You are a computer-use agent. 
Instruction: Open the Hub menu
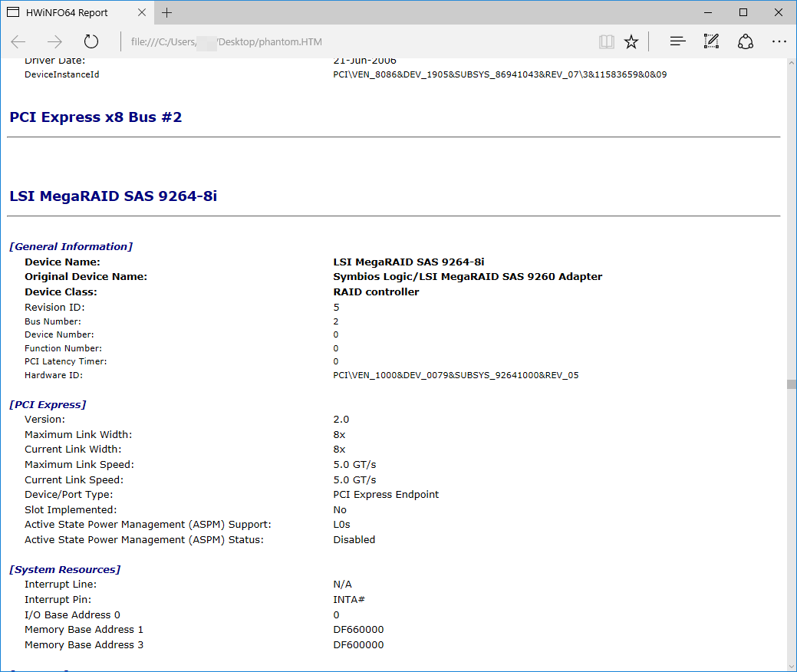click(677, 41)
